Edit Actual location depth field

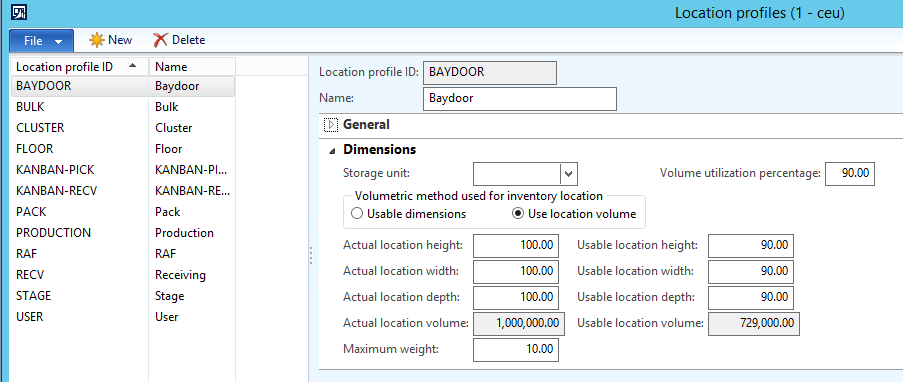point(515,297)
